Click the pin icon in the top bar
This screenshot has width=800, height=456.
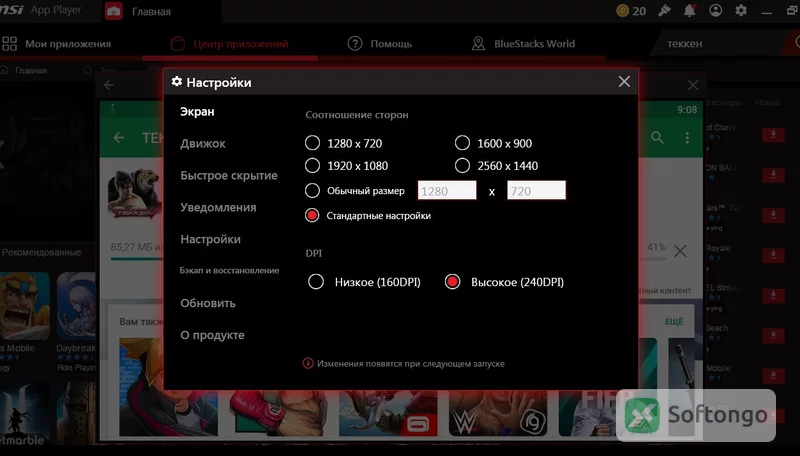click(x=664, y=10)
